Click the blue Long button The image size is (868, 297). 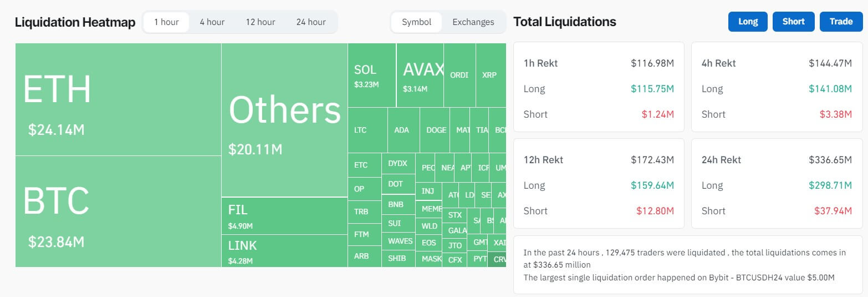(748, 22)
